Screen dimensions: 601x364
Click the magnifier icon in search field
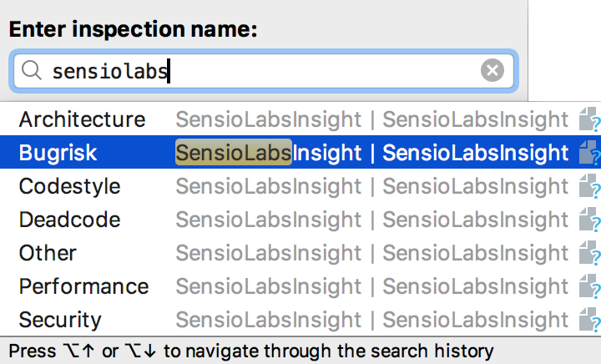click(32, 72)
